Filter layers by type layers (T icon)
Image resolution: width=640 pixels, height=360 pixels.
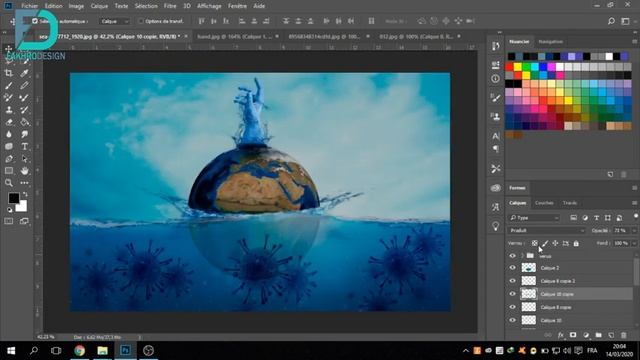[x=596, y=218]
